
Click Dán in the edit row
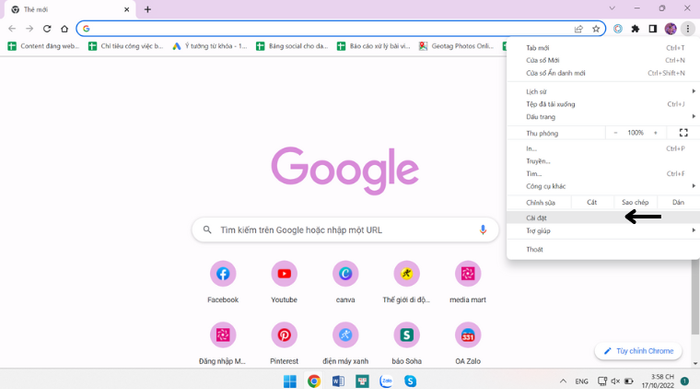tap(678, 202)
